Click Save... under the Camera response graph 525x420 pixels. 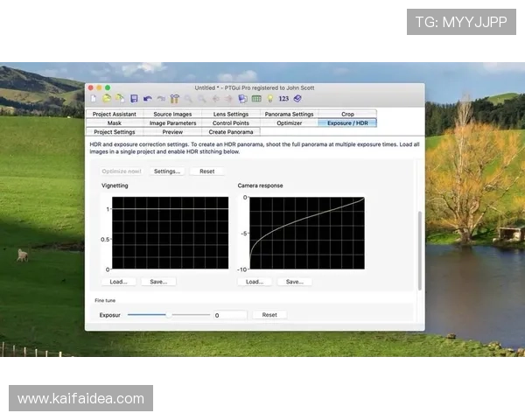294,282
